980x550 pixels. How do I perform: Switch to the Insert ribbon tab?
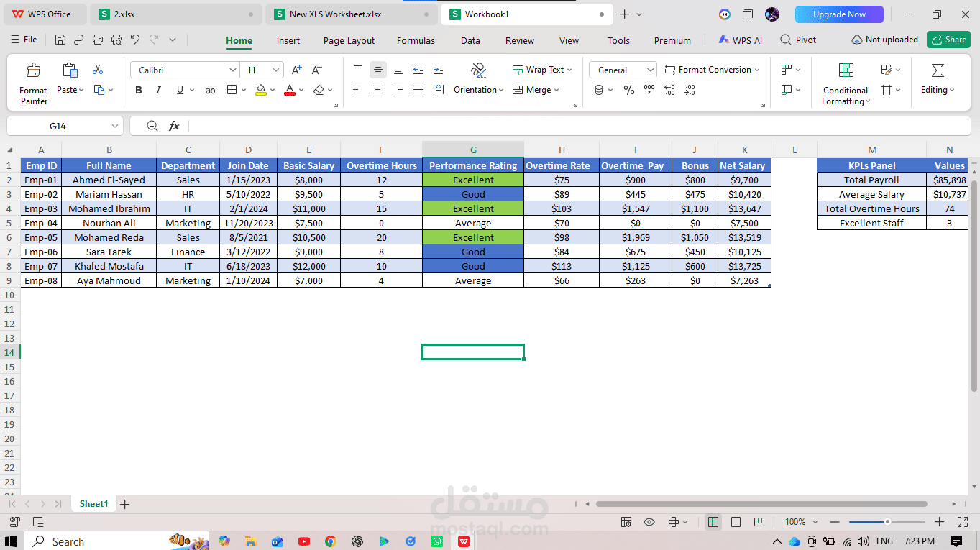(x=288, y=40)
